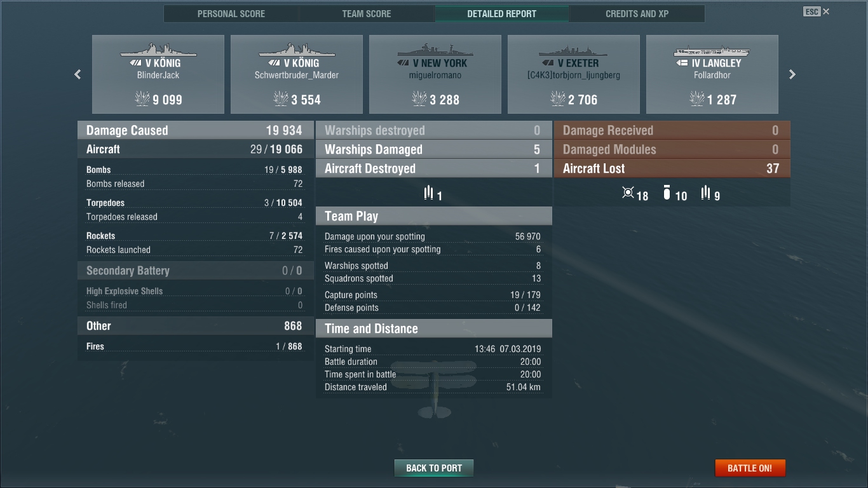Show previous ships with left arrow
868x488 pixels.
(78, 74)
